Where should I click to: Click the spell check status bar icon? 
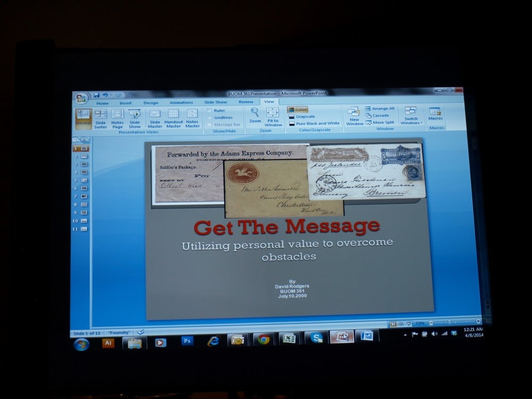pos(141,332)
